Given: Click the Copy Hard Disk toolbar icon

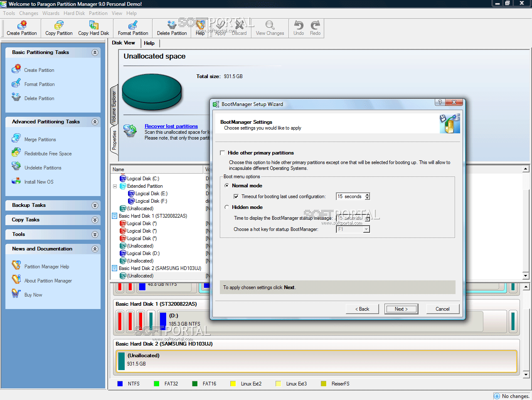Looking at the screenshot, I should pyautogui.click(x=94, y=25).
